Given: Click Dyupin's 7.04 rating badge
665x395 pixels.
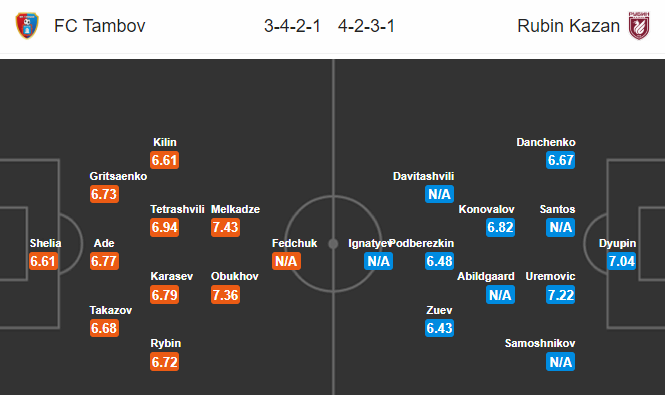Looking at the screenshot, I should click(x=622, y=261).
